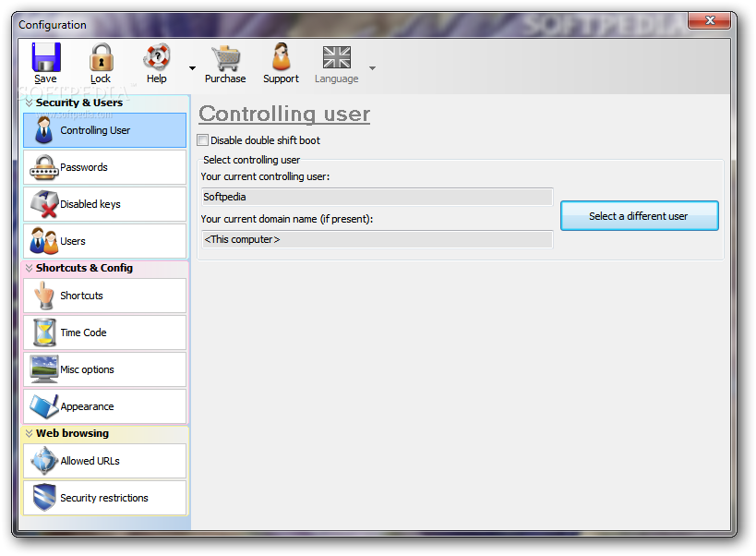This screenshot has width=756, height=556.
Task: Click the Shortcuts pointing hand icon
Action: click(44, 296)
